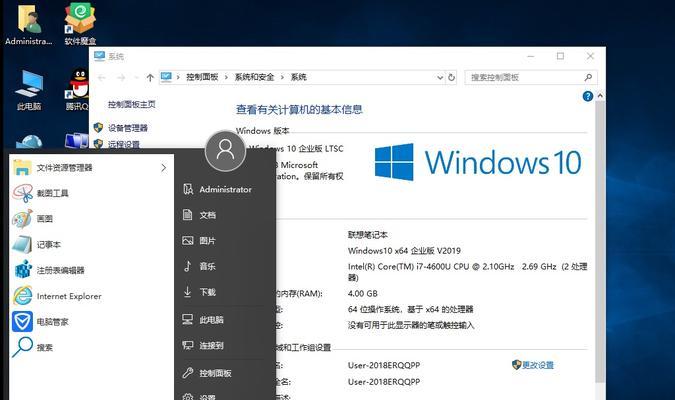675x400 pixels.
Task: Expand chevron after 系统和安全 breadcrumb
Action: [282, 78]
